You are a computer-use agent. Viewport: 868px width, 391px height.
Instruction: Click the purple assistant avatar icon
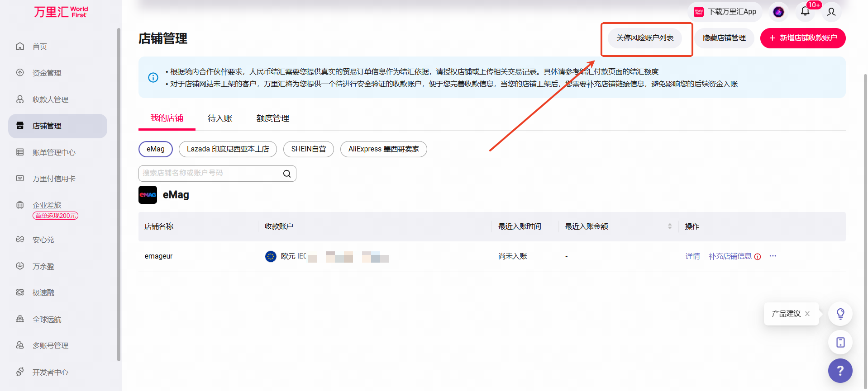tap(778, 12)
